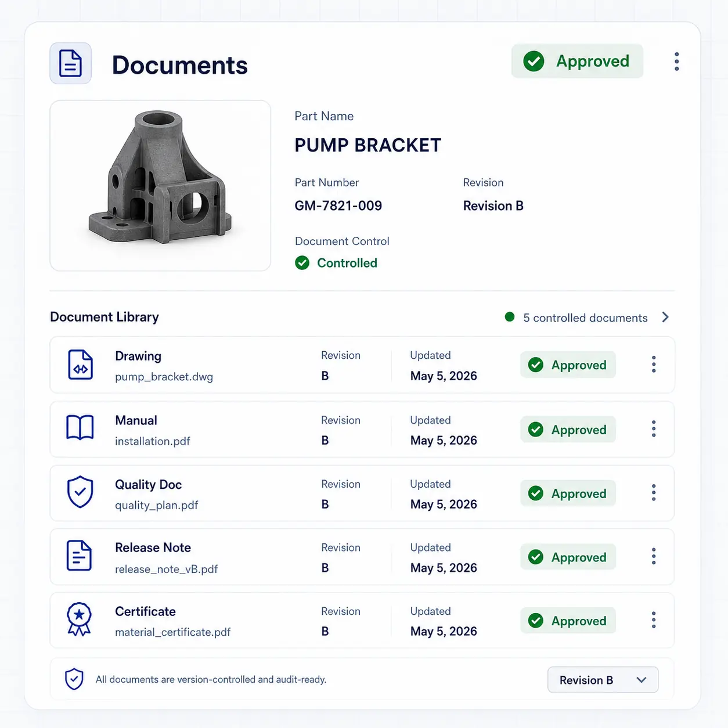Open the pump bracket part thumbnail
The height and width of the screenshot is (728, 728).
pos(160,186)
